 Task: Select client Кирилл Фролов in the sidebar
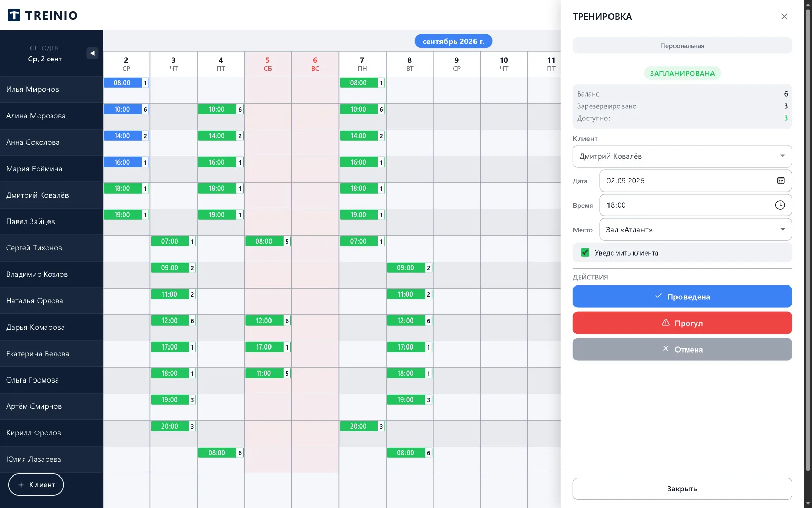(51, 433)
